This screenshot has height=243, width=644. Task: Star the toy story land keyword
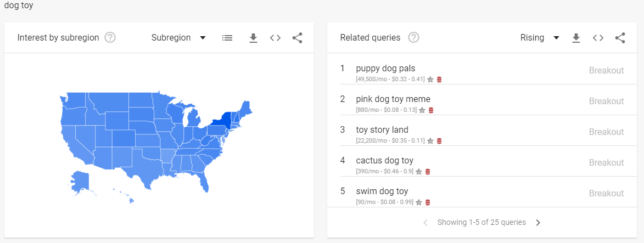coord(430,141)
